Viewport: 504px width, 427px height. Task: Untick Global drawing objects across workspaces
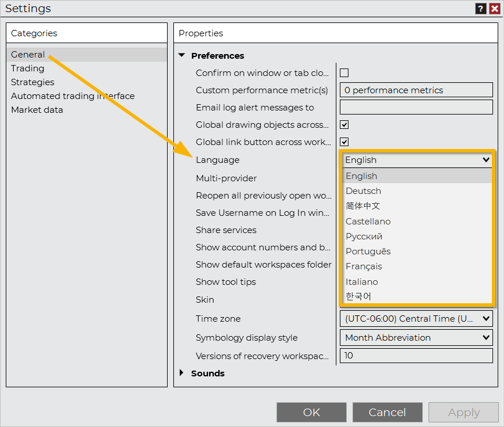[344, 124]
